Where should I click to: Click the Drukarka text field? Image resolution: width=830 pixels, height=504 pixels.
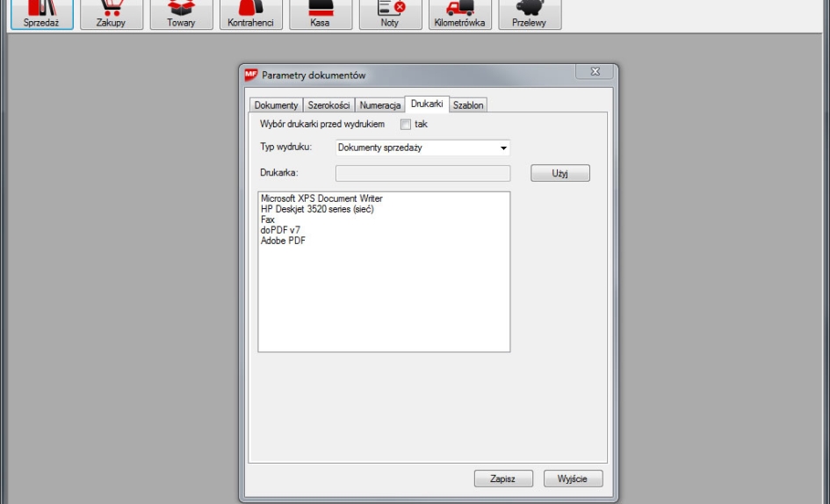[x=422, y=174]
